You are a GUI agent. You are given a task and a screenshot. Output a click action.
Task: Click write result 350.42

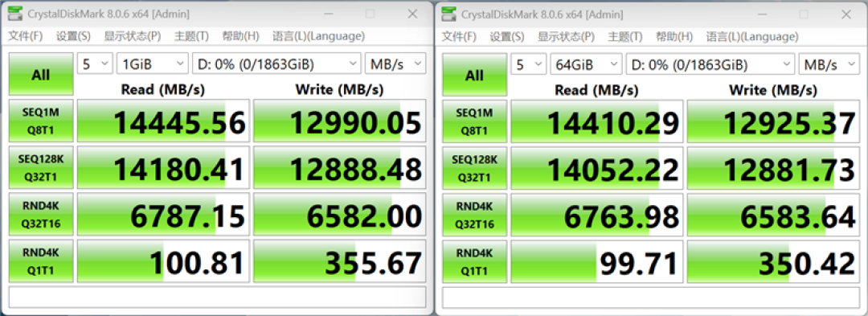pyautogui.click(x=774, y=261)
